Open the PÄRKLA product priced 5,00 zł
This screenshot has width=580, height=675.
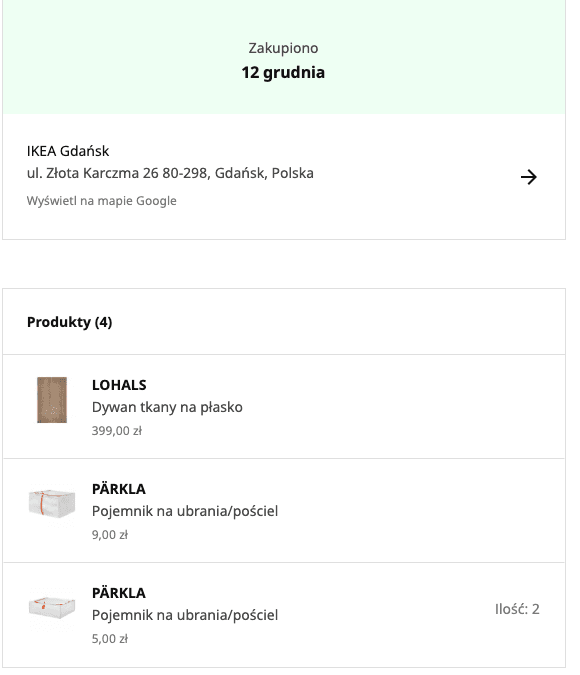[119, 593]
